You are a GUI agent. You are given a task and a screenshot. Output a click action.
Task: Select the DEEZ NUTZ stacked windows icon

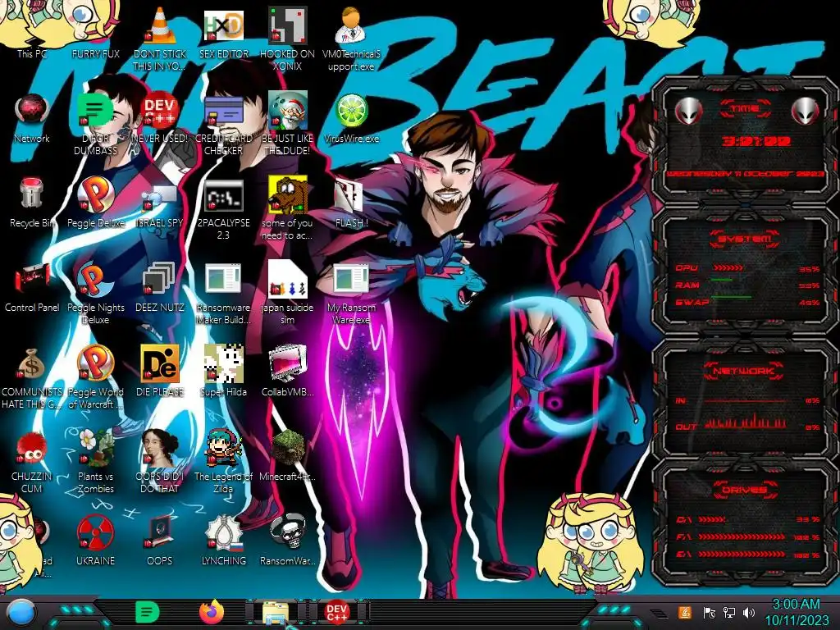click(x=160, y=280)
